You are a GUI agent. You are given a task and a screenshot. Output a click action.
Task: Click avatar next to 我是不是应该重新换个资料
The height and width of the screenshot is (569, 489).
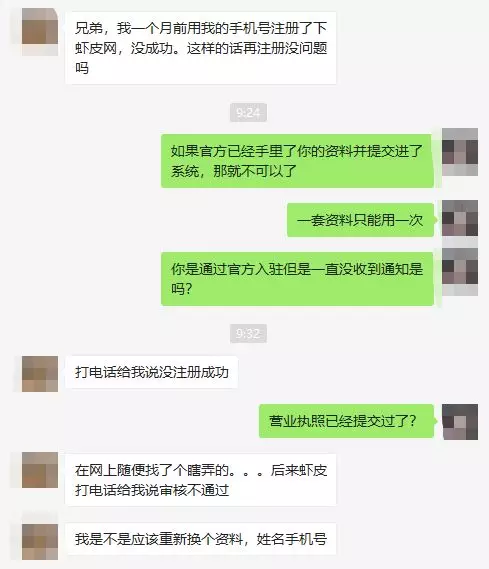point(40,542)
